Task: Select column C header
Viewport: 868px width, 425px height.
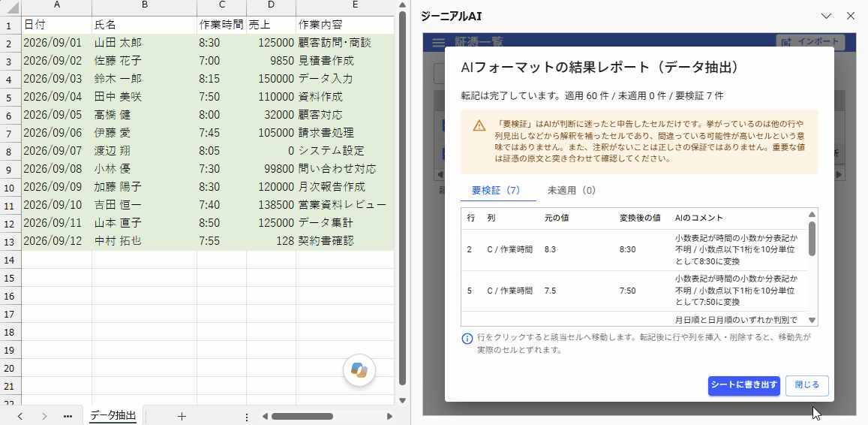Action: (222, 6)
